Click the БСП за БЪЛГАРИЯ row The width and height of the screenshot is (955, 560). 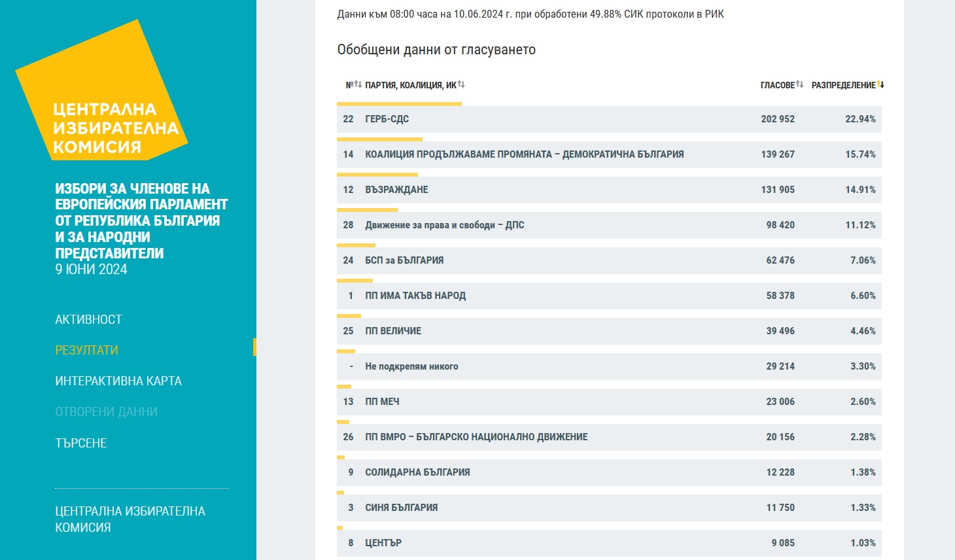[608, 260]
